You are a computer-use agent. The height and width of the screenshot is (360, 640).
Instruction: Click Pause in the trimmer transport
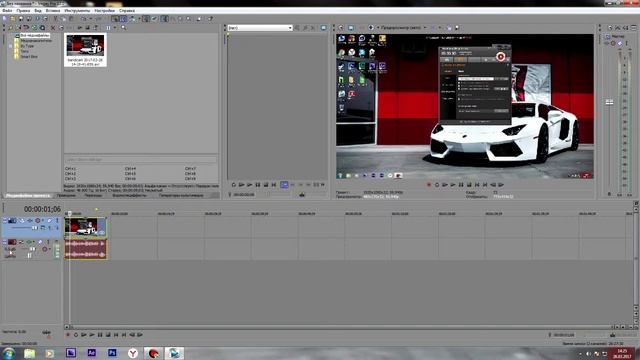[258, 184]
